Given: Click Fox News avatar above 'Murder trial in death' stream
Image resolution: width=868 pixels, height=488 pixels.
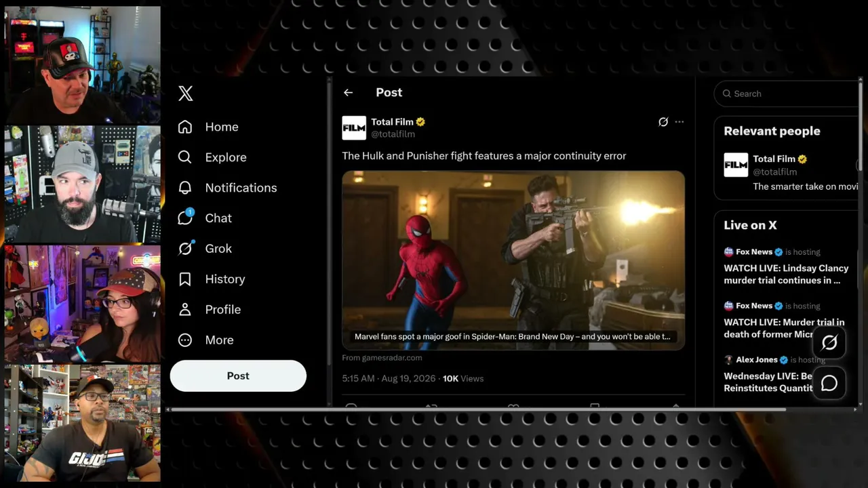Looking at the screenshot, I should click(x=728, y=306).
